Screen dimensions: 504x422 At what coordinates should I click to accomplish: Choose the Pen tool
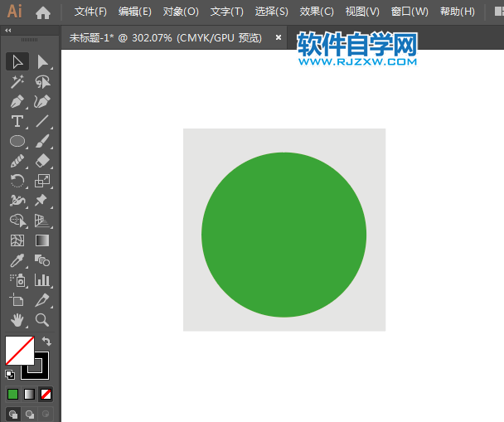pos(17,102)
